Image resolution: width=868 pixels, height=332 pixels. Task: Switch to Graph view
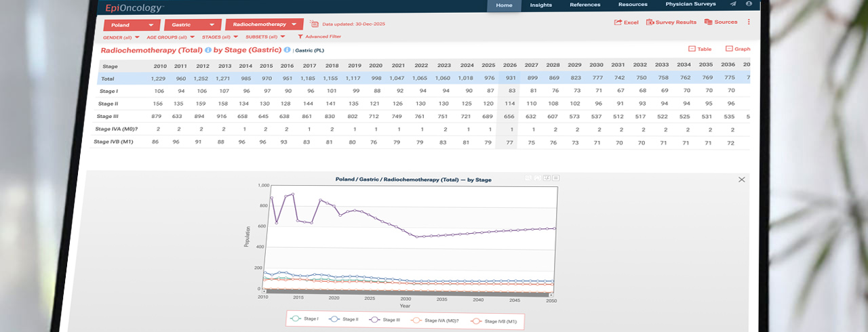[738, 49]
